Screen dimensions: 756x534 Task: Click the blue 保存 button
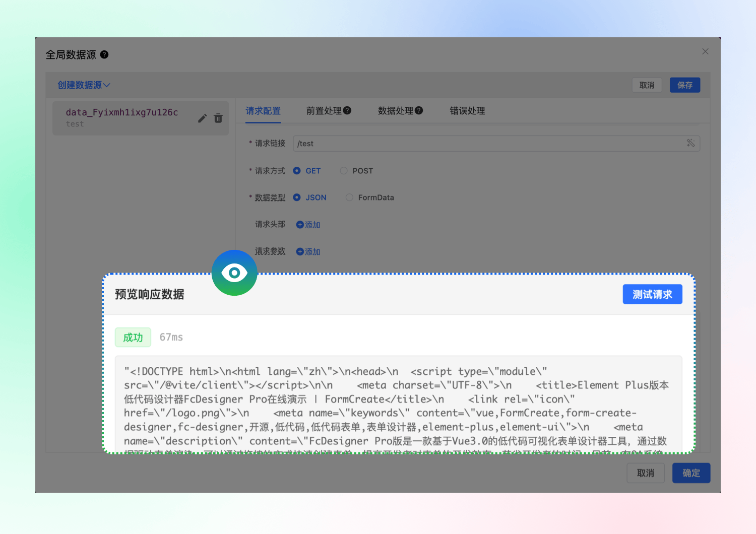tap(684, 85)
